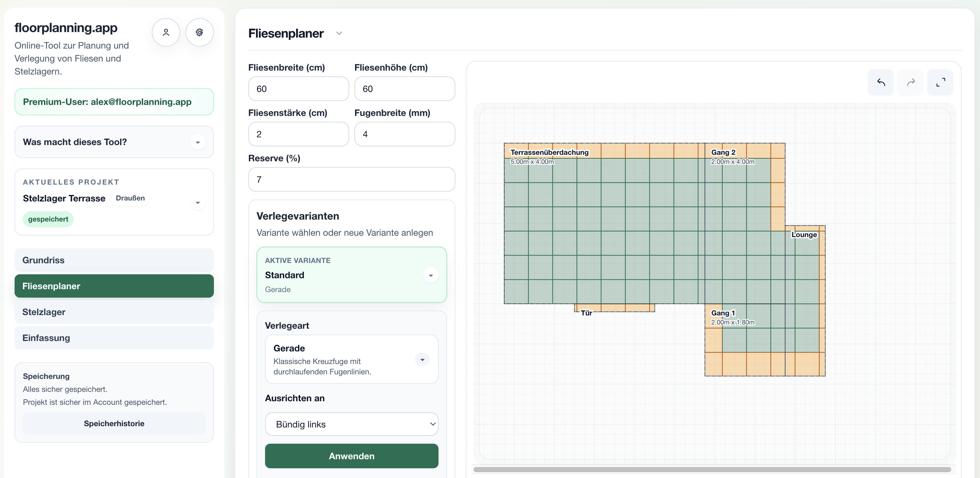Expand 'Was macht dieses Tool?' section

tap(198, 142)
